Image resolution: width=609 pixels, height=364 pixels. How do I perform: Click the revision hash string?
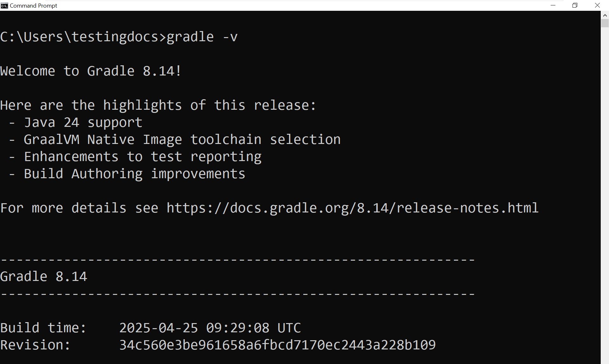click(277, 345)
